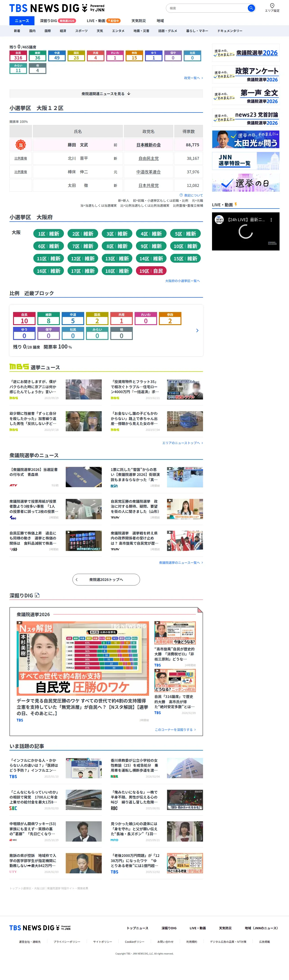289x980 pixels.
Task: Click the 自由民主党 party link
Action: tap(149, 158)
